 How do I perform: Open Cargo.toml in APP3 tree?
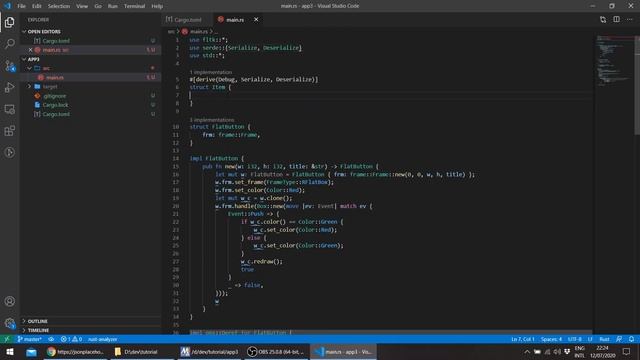tap(91, 114)
